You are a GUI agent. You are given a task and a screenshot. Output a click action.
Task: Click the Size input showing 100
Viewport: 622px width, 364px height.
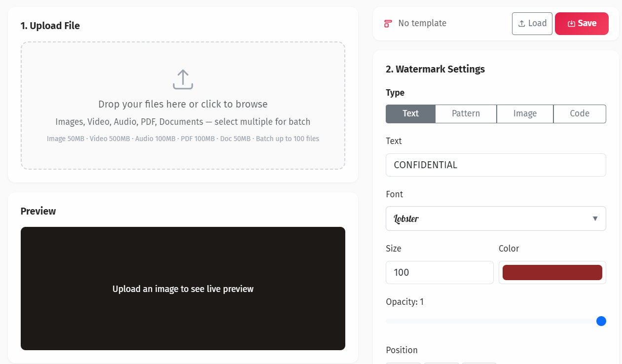[439, 272]
